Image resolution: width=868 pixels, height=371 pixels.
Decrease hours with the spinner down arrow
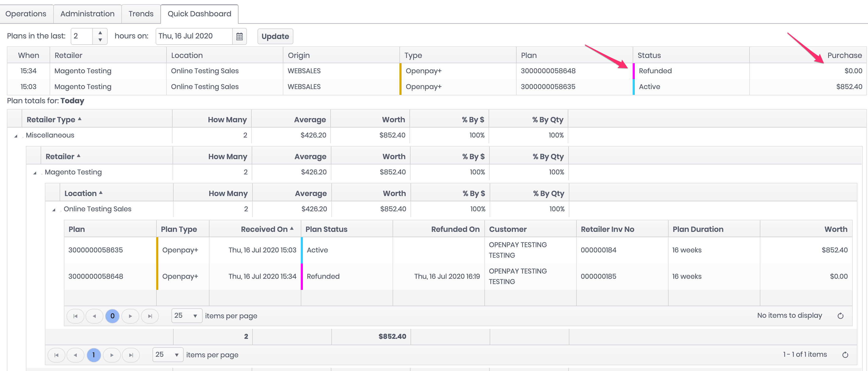[100, 40]
